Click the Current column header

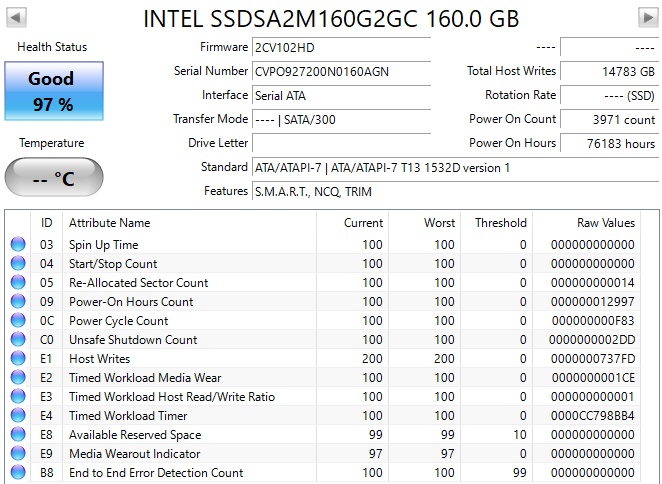click(353, 223)
